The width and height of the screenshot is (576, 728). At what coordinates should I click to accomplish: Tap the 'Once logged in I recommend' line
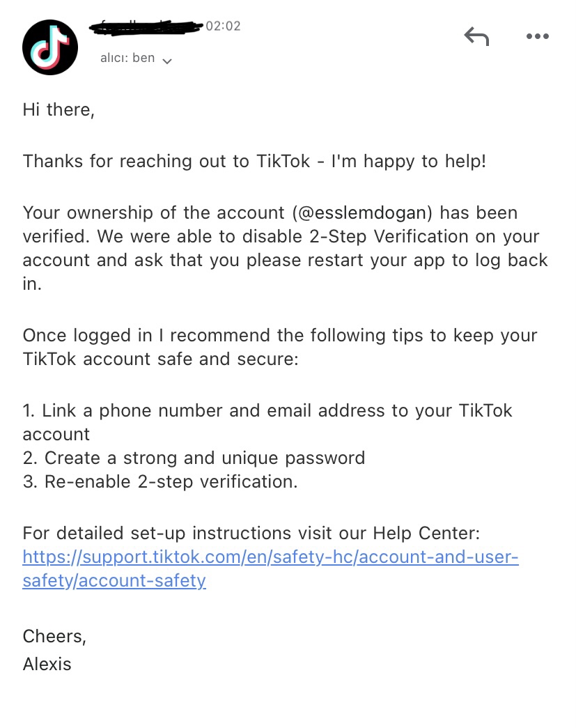tap(280, 348)
